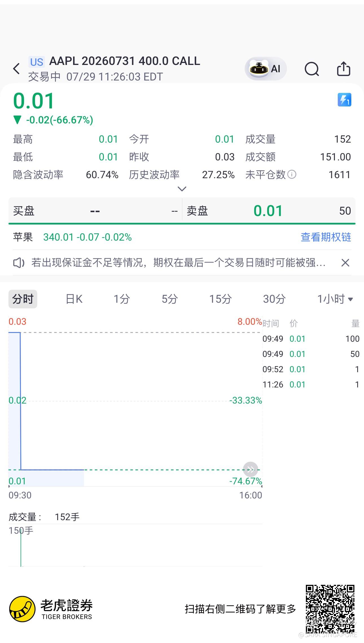Tap the large last price 0.01

(x=34, y=101)
